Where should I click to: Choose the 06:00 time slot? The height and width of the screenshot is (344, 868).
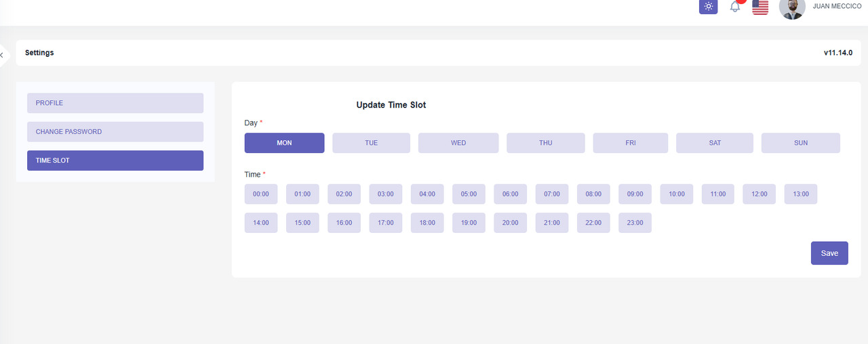pos(511,194)
